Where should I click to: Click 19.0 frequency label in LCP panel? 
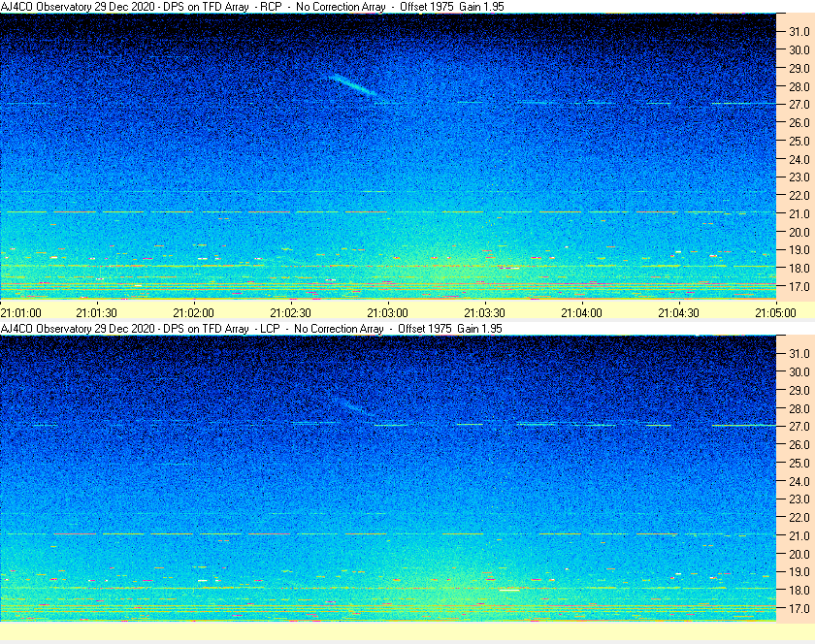pos(799,572)
